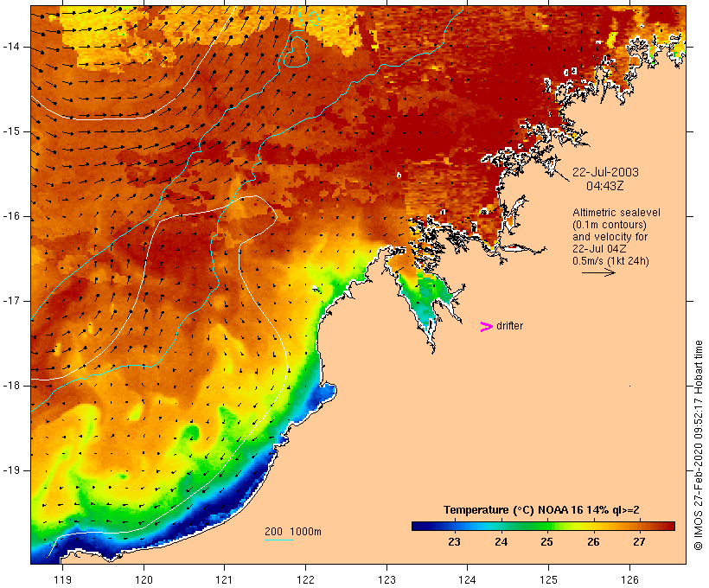This screenshot has height=588, width=709.
Task: Click longitude axis label '123'
Action: pos(386,579)
